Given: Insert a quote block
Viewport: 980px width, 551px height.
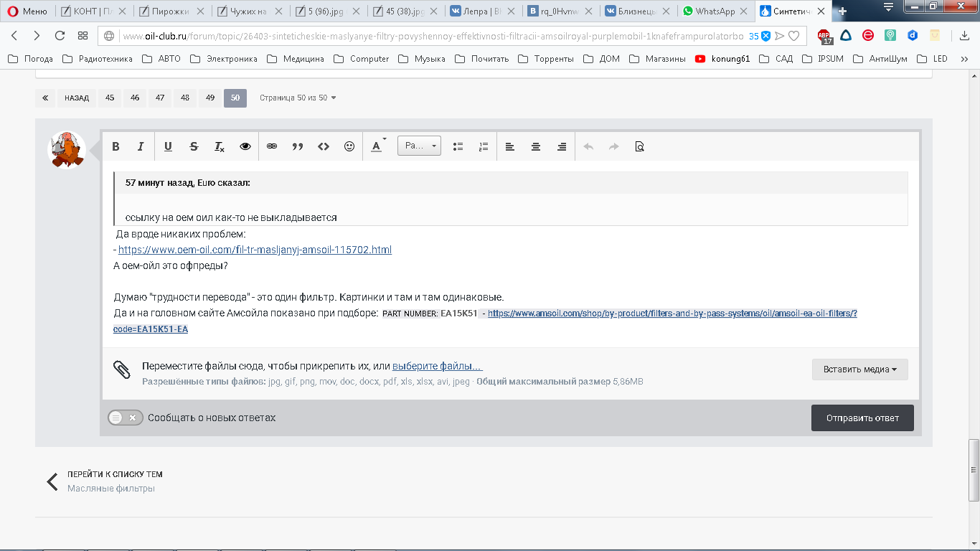Looking at the screenshot, I should pos(298,146).
